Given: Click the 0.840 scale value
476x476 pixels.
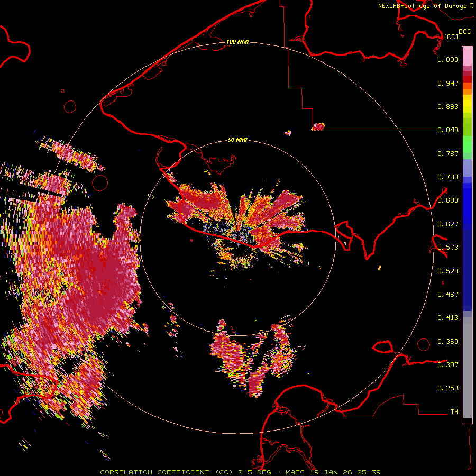Looking at the screenshot, I should [x=448, y=130].
